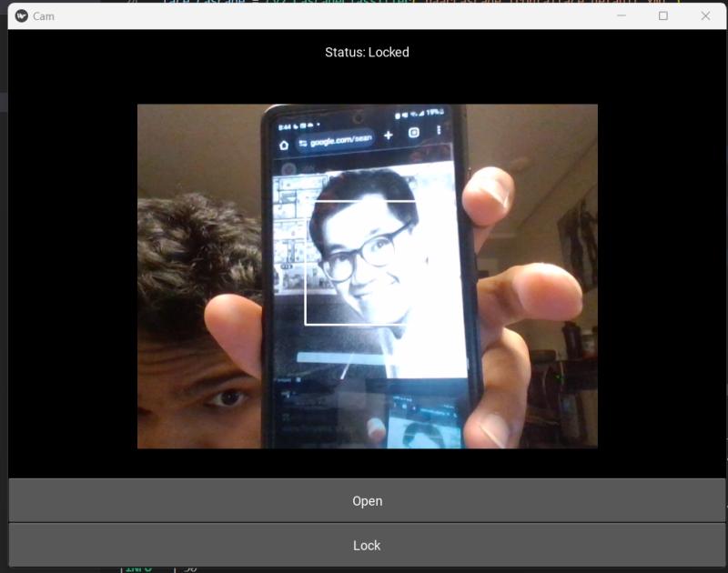Click the plus new-tab icon on phone screen

pos(389,135)
